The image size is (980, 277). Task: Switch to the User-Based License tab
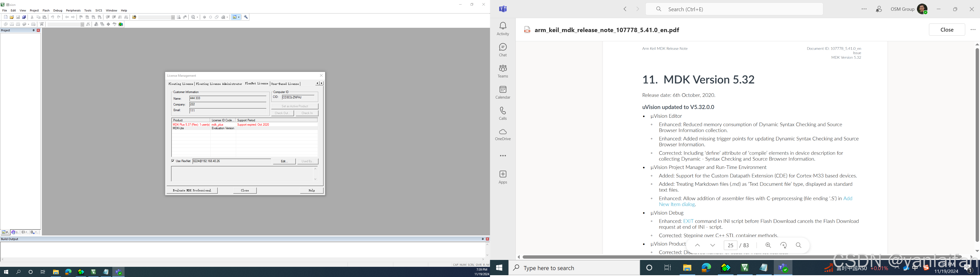(285, 84)
